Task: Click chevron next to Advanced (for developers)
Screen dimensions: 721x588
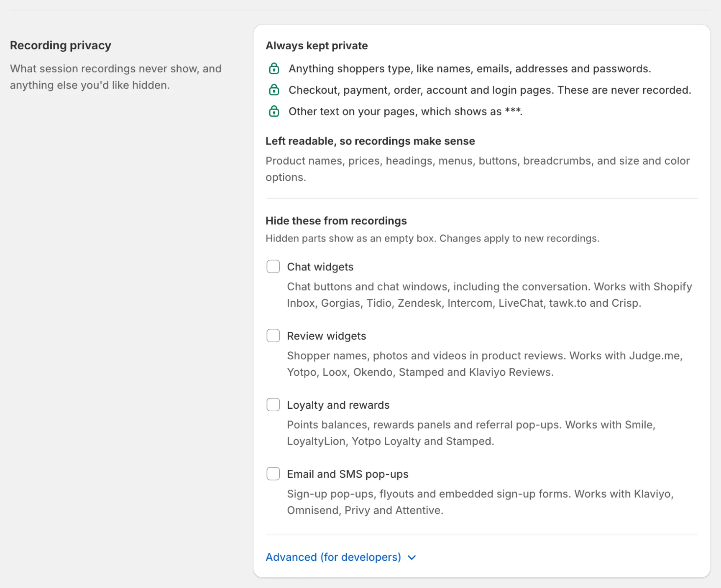Action: coord(412,557)
